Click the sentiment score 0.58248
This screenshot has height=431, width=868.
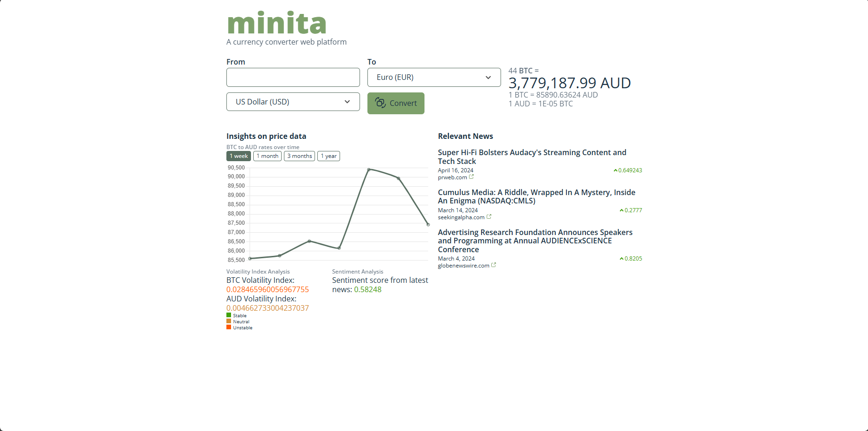(x=368, y=289)
